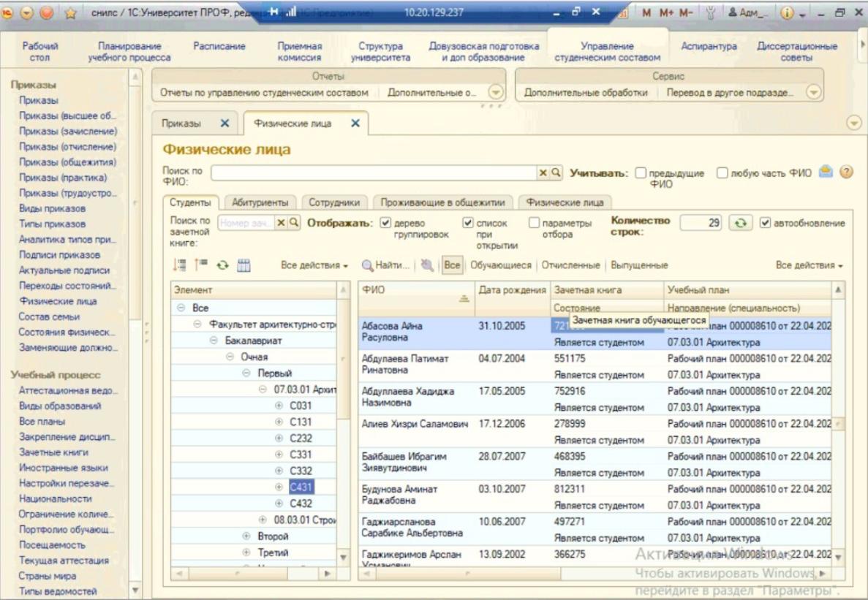Screen dimensions: 868x600
Task: Clear the FIO search field with the X icon
Action: [x=543, y=173]
